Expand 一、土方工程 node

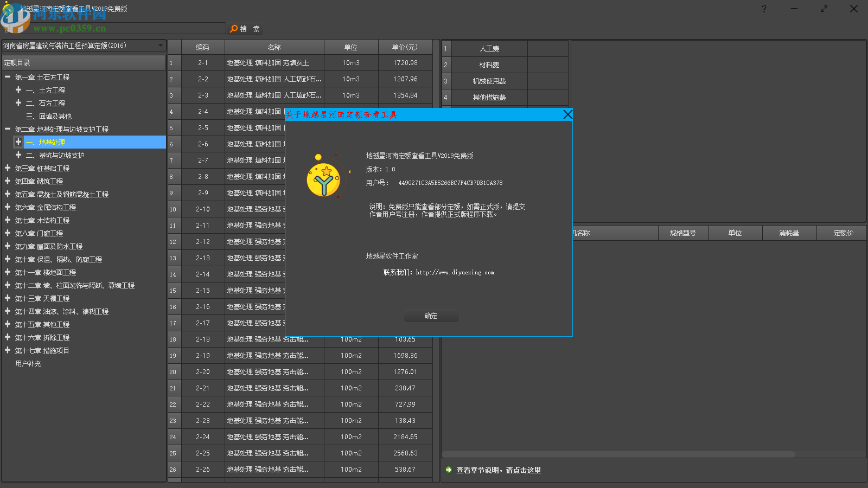(x=18, y=90)
